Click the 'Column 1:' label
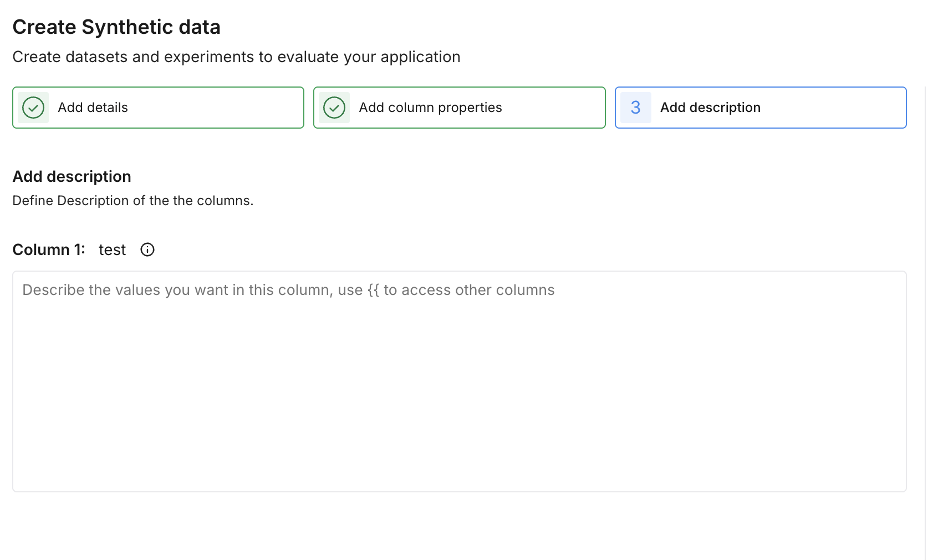The height and width of the screenshot is (560, 928). (49, 250)
